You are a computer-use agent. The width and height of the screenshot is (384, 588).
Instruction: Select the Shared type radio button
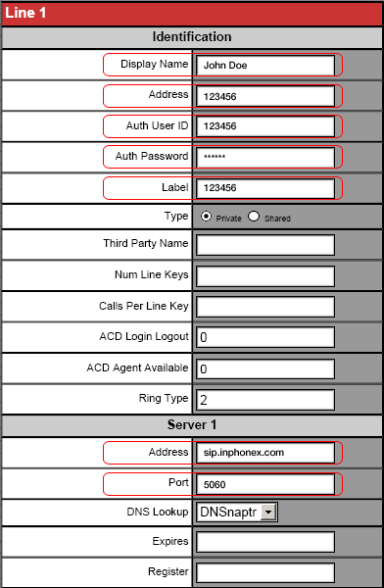click(x=254, y=217)
